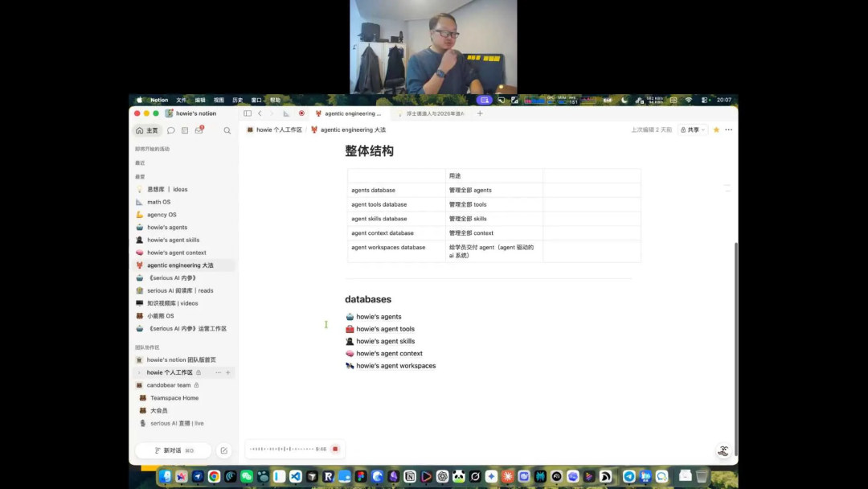Image resolution: width=868 pixels, height=489 pixels.
Task: Click the 主页 home button
Action: tap(147, 131)
